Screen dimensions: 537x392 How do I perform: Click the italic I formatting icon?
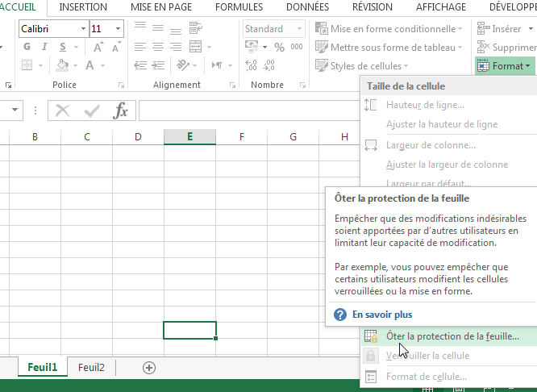[43, 47]
